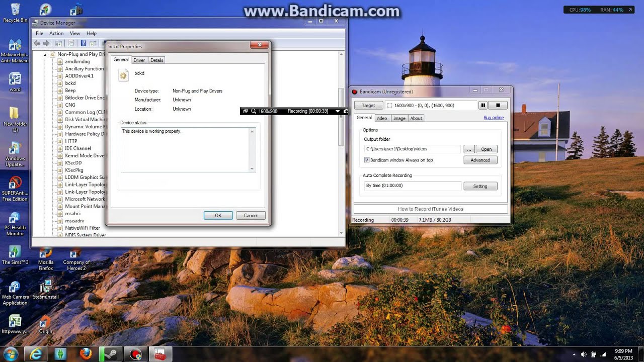Viewport: 644px width, 362px height.
Task: Click the Buy online link
Action: [494, 118]
